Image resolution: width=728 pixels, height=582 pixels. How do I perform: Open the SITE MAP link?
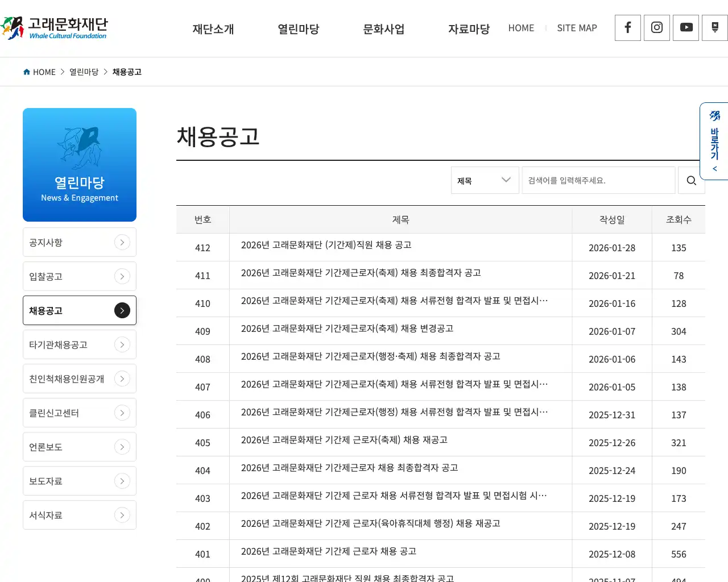[577, 28]
